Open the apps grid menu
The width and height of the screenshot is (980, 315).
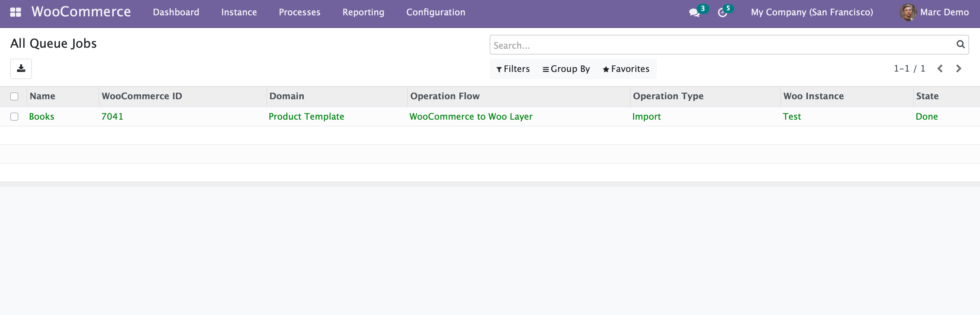pos(16,12)
